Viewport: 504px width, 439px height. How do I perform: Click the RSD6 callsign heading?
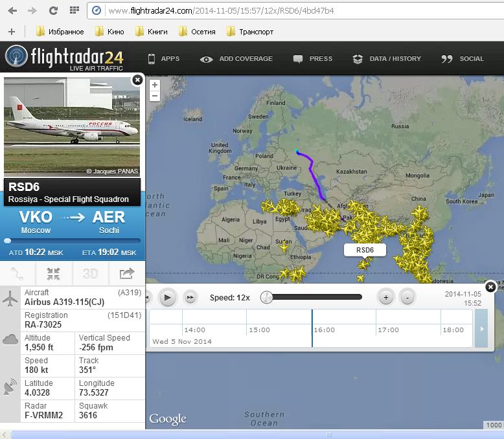tap(24, 187)
